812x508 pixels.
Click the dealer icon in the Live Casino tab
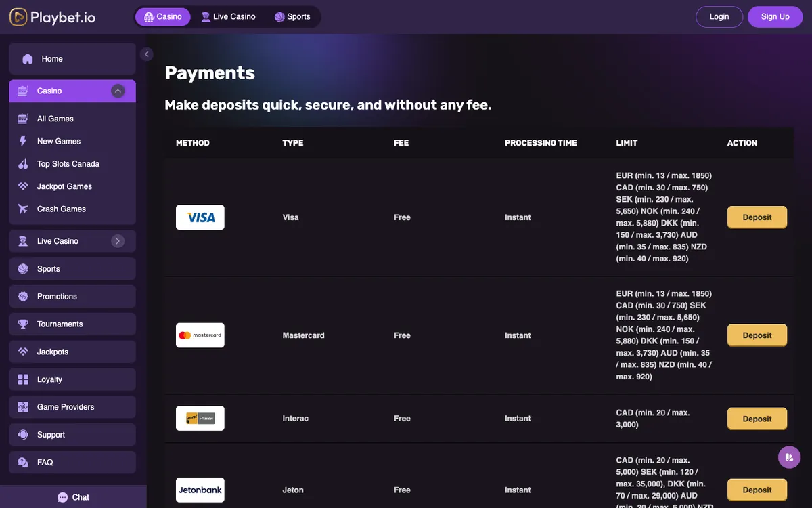pos(206,17)
